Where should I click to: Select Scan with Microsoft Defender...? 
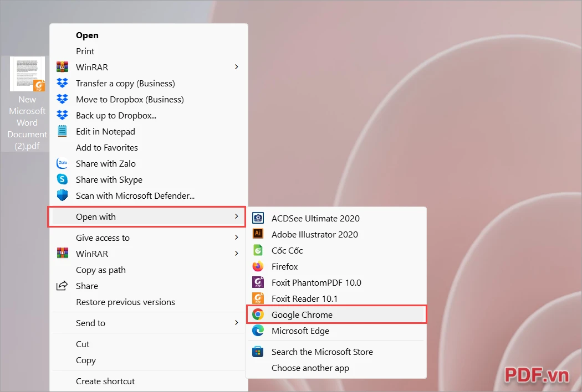[149, 195]
